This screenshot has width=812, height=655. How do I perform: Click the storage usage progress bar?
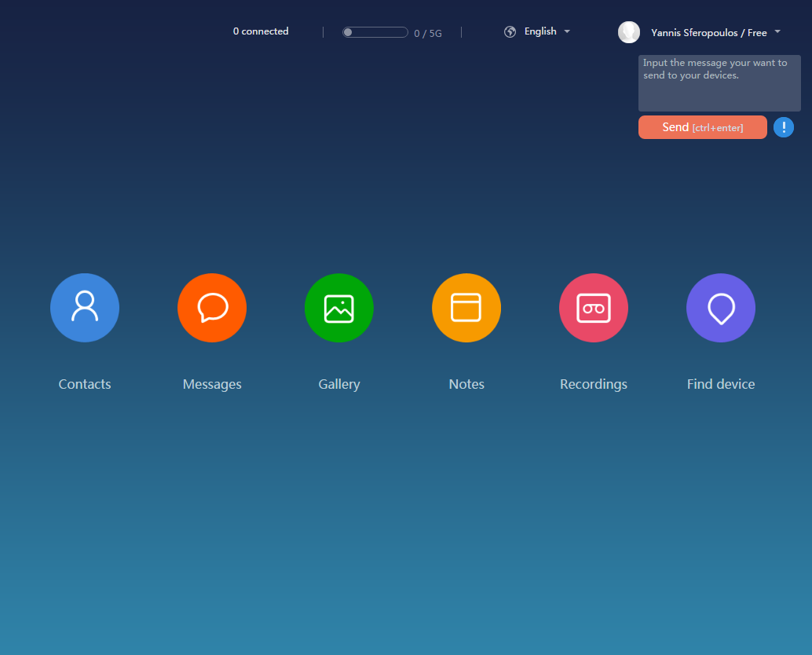375,32
